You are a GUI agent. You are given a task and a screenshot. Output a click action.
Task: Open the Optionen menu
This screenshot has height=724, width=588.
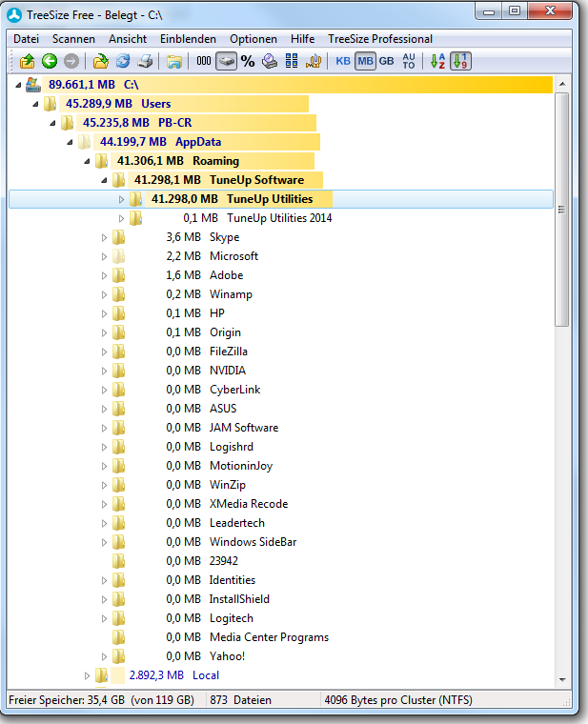[253, 39]
